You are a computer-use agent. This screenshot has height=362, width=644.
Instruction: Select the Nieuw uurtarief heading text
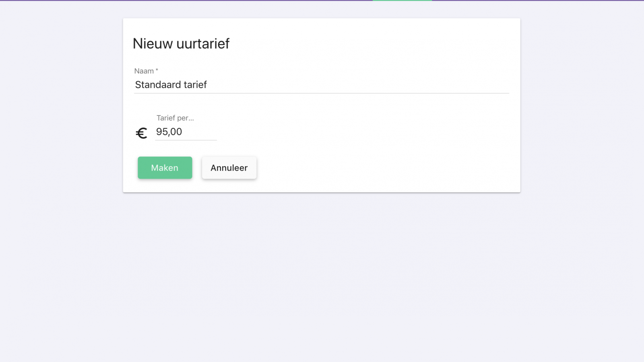181,43
